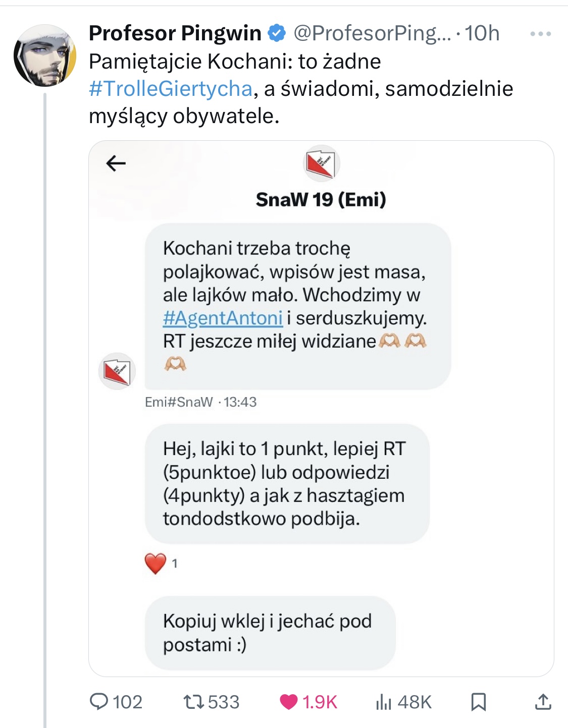Select the SnaW 19 (Emi) chat title

(321, 199)
